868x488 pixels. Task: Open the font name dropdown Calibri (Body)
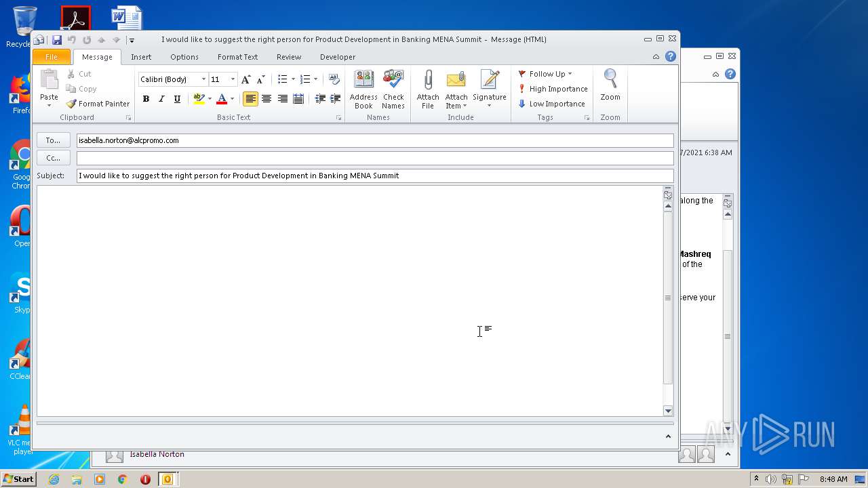(203, 79)
